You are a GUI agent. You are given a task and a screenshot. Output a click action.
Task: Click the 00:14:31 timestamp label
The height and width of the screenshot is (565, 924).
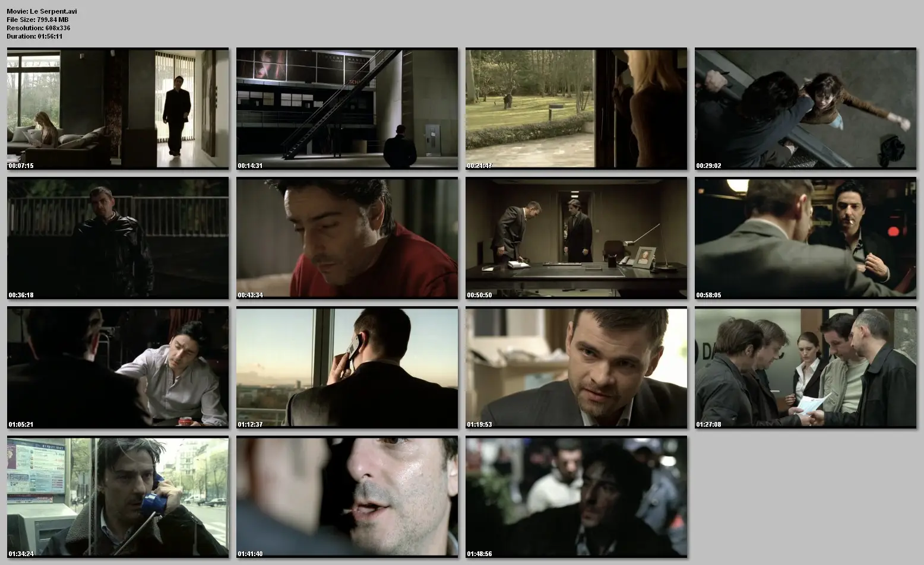pos(250,166)
